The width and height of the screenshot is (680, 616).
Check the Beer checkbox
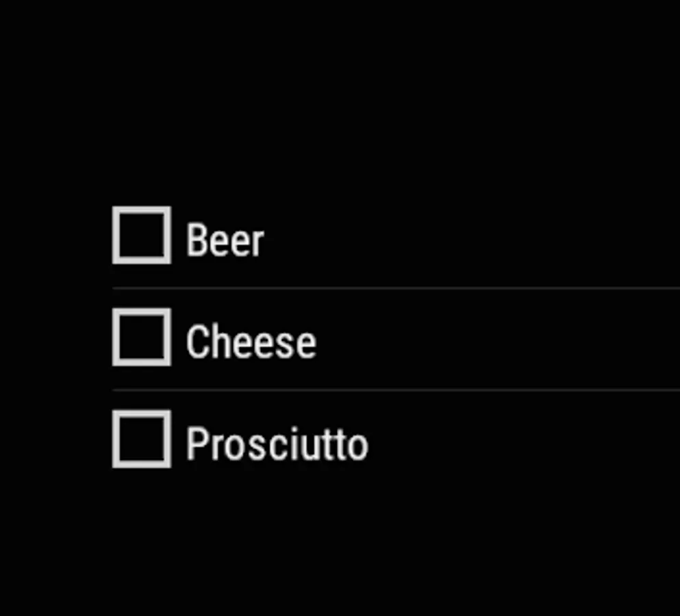[141, 235]
